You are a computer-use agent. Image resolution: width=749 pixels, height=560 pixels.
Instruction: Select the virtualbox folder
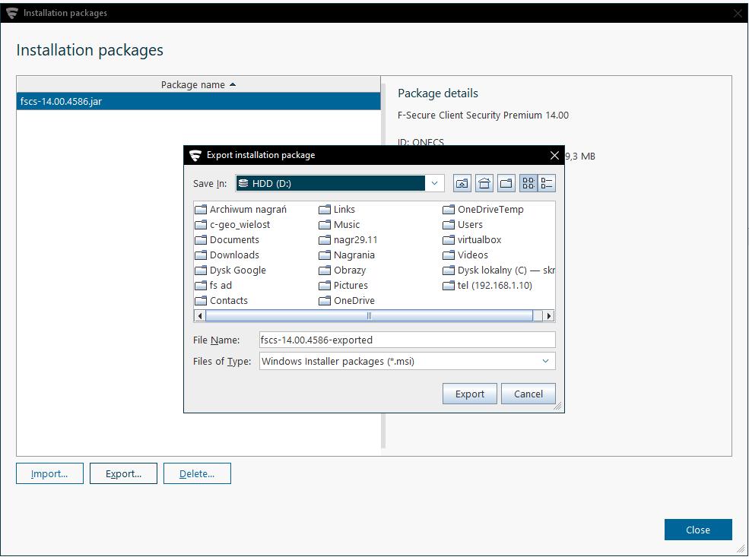pos(472,239)
